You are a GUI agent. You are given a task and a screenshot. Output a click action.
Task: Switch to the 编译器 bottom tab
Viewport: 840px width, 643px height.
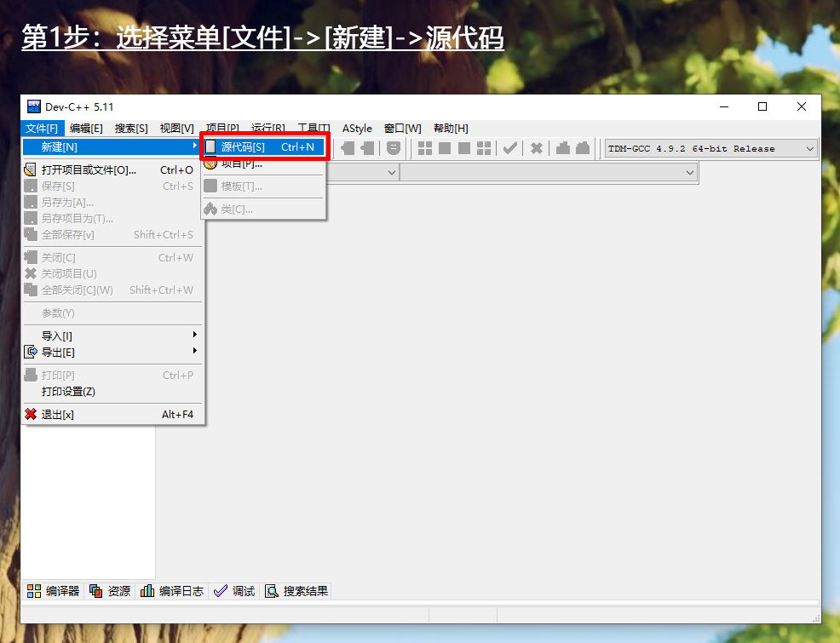[53, 591]
